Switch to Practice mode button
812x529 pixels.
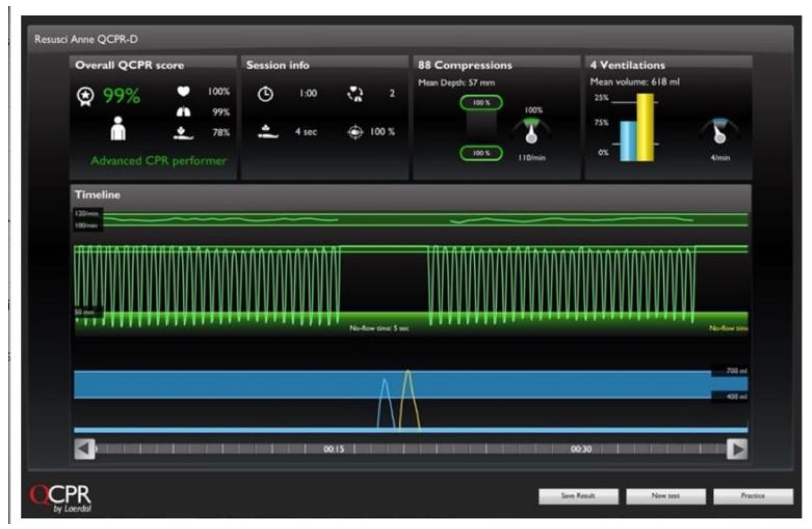[x=753, y=496]
